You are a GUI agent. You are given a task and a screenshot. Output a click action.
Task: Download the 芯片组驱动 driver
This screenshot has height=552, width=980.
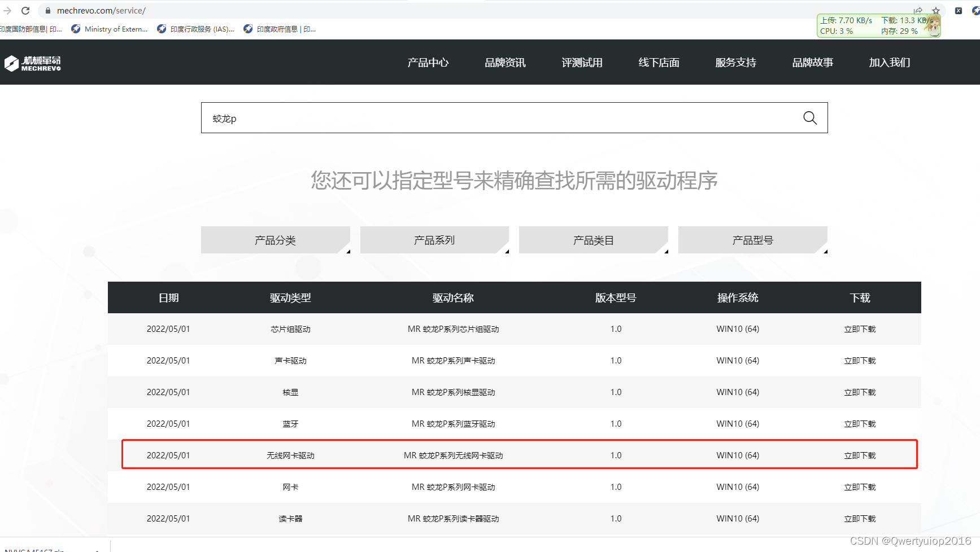coord(860,329)
